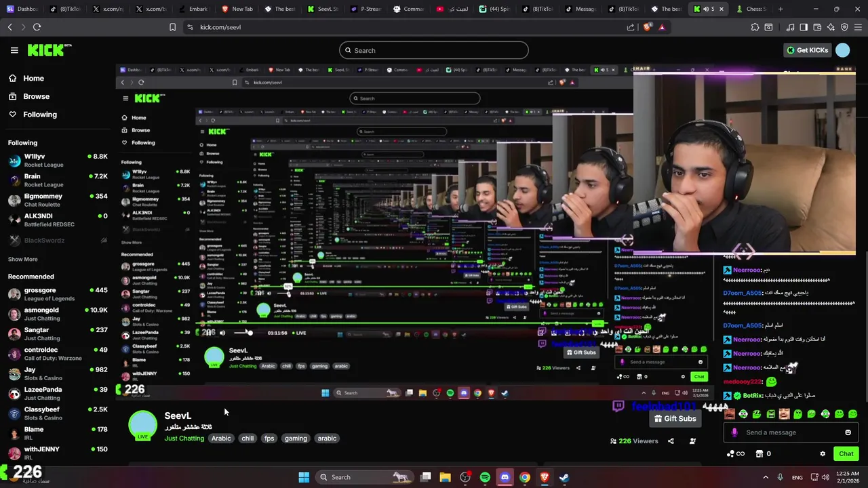The image size is (868, 488).
Task: Switch to the Embark tab
Action: [193, 9]
